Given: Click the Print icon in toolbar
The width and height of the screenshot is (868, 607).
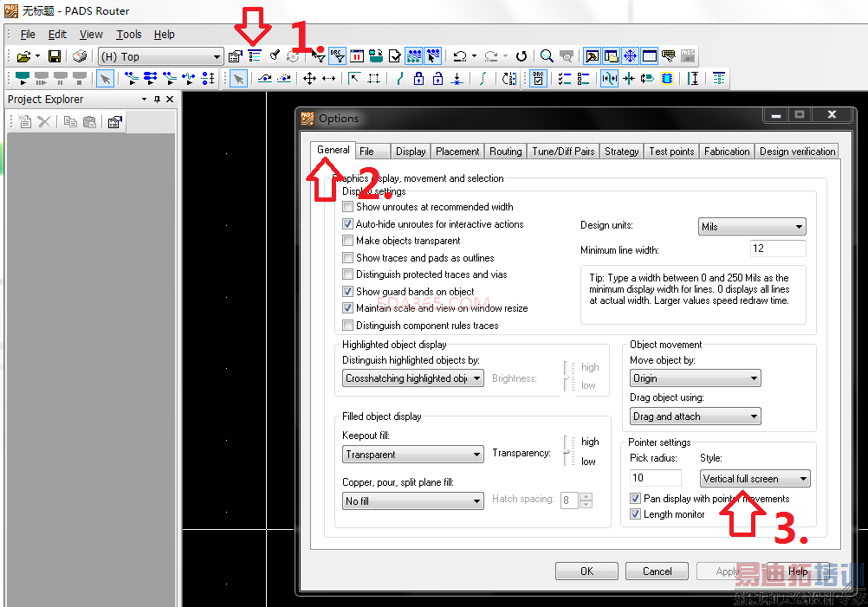Looking at the screenshot, I should [80, 56].
